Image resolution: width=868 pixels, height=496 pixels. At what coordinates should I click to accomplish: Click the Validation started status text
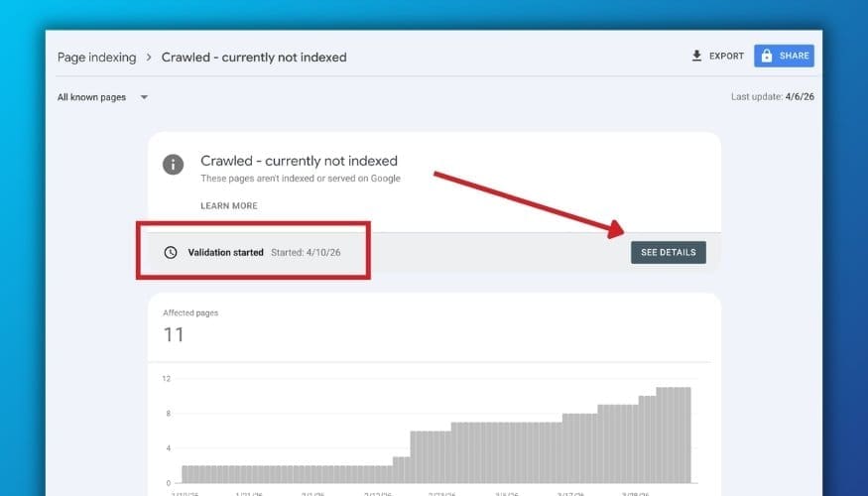pyautogui.click(x=226, y=252)
